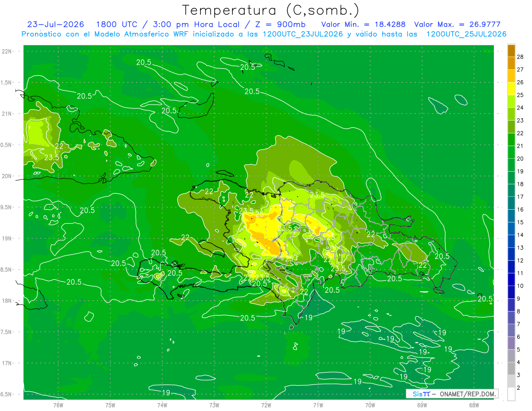Pick the colorbar segment between 15 and 16
Image resolution: width=532 pixels, height=411 pixels.
pyautogui.click(x=511, y=216)
